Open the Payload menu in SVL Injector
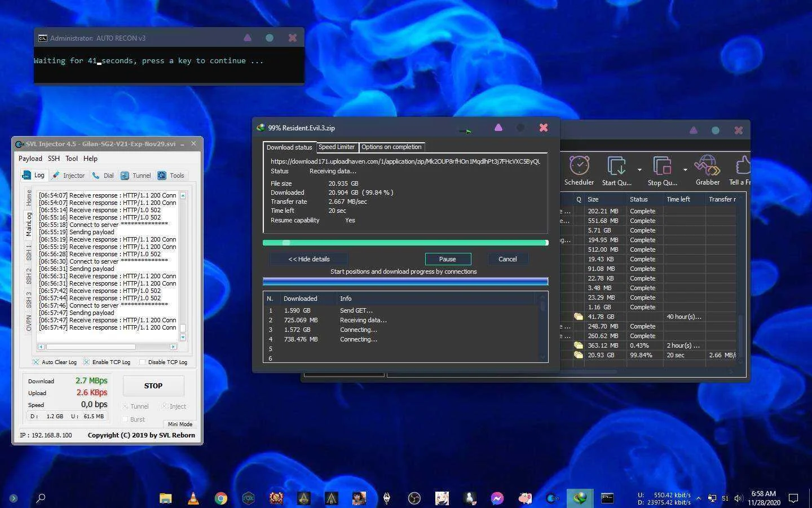Viewport: 812px width, 508px height. pyautogui.click(x=30, y=159)
